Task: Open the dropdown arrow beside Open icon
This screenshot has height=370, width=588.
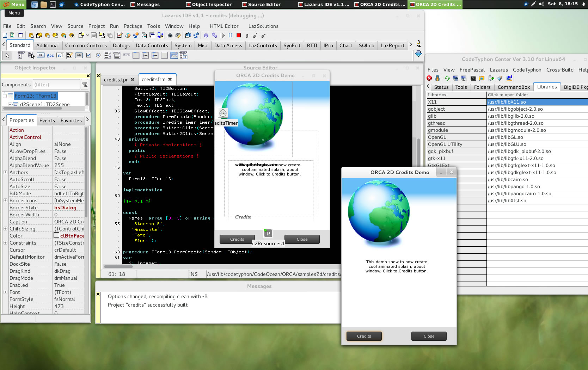Action: click(x=87, y=35)
